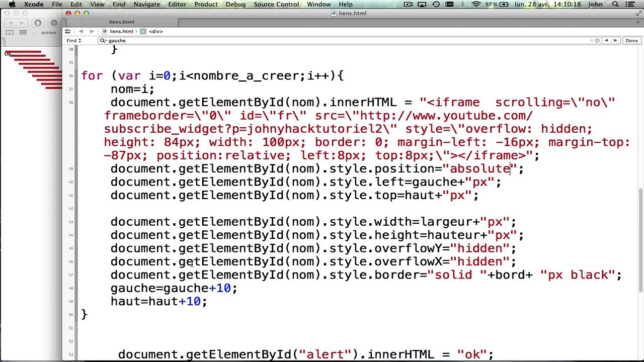
Task: Open the Xcode application menu
Action: point(34,5)
